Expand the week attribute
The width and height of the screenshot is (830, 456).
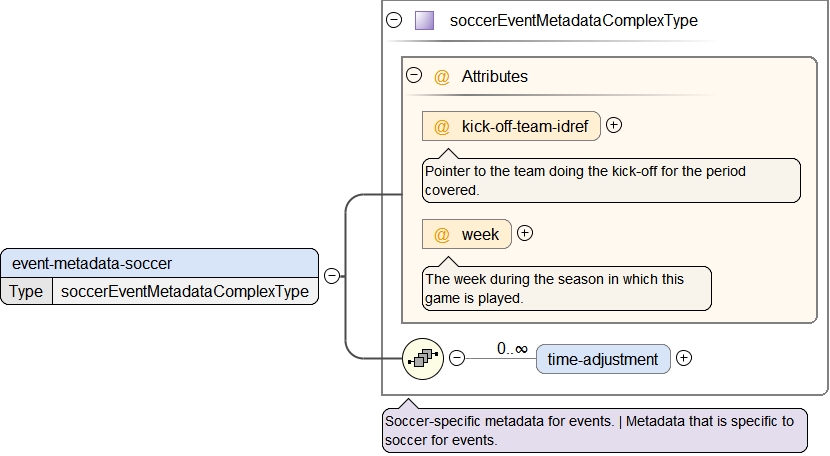click(x=525, y=234)
